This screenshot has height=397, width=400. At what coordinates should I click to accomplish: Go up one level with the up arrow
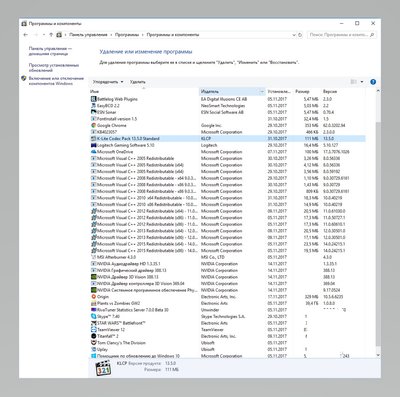(x=51, y=35)
